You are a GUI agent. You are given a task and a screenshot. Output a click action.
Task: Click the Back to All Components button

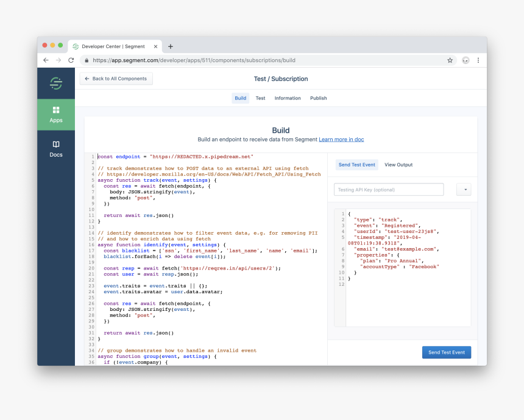coord(116,79)
